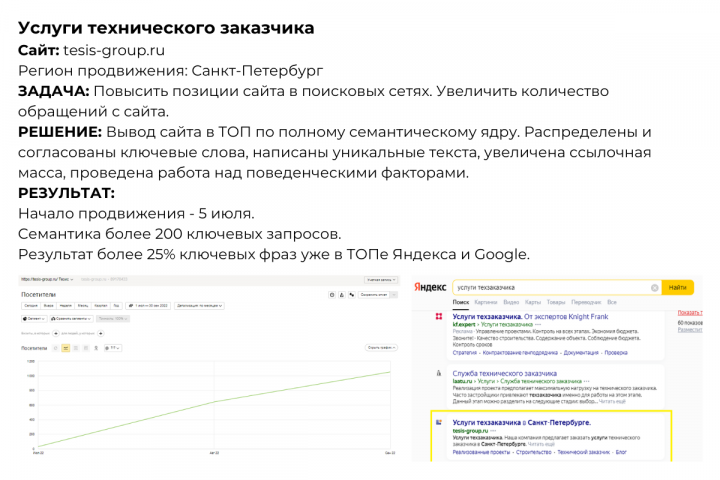Viewport: 720px width, 480px height.
Task: Open the Блог sitelink
Action: coord(621,452)
